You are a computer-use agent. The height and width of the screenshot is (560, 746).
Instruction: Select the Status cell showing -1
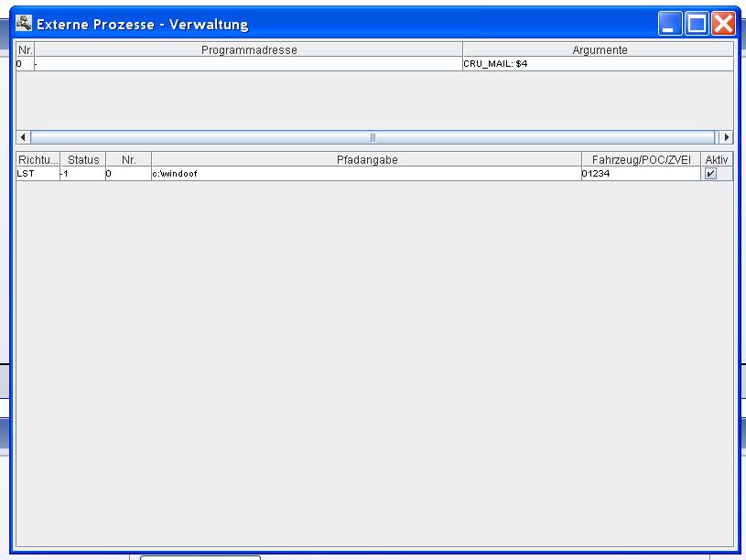coord(83,174)
